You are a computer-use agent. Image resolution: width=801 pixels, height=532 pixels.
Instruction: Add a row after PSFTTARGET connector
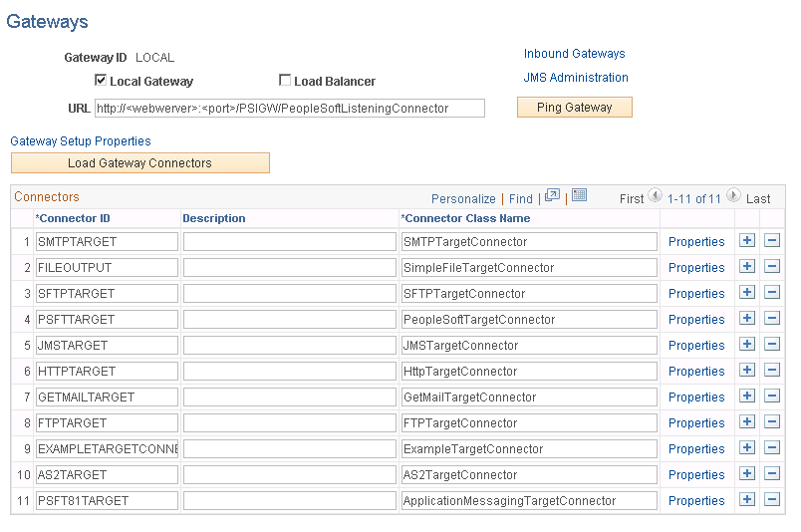747,319
